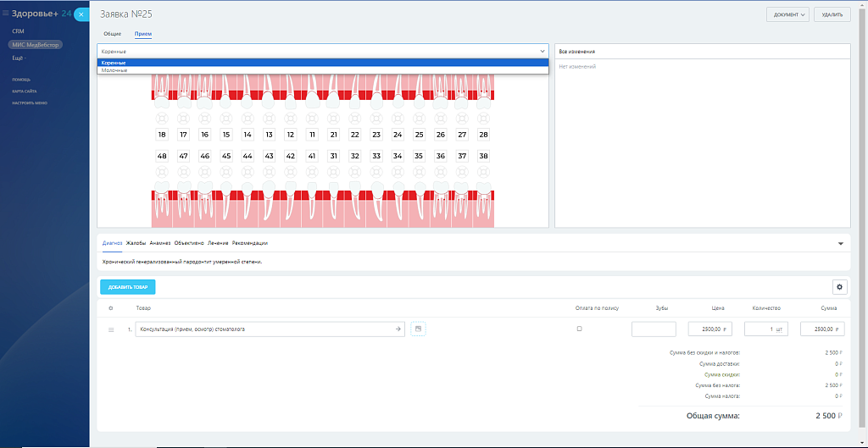Collapse the diagnosis panel with the arrow
Image resolution: width=868 pixels, height=448 pixels.
click(841, 243)
